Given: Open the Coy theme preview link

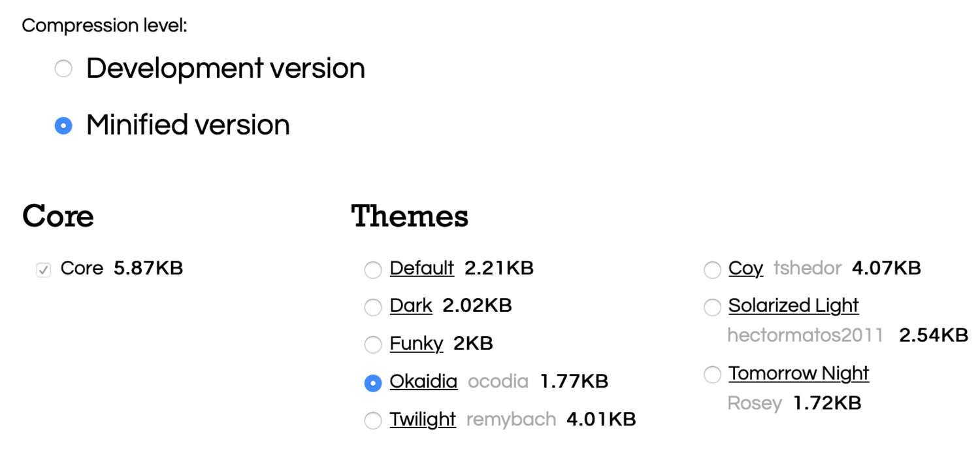Looking at the screenshot, I should coord(745,268).
